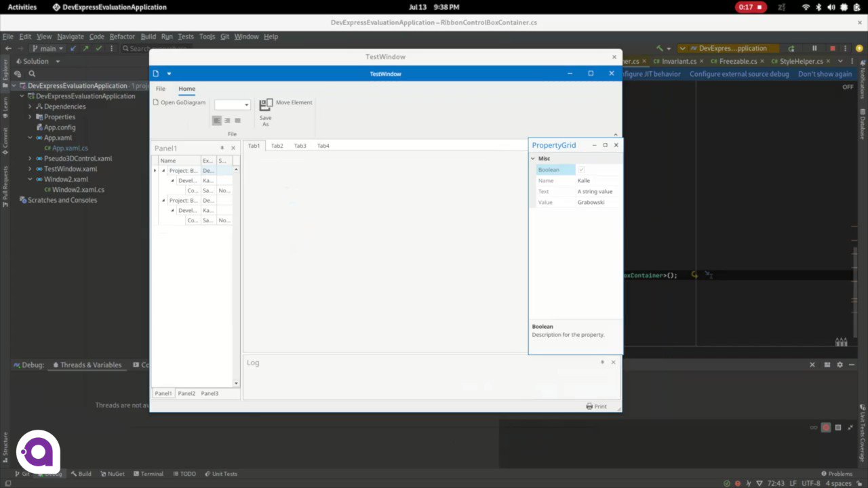Image resolution: width=868 pixels, height=488 pixels.
Task: Open the TODO tool window
Action: 184,474
